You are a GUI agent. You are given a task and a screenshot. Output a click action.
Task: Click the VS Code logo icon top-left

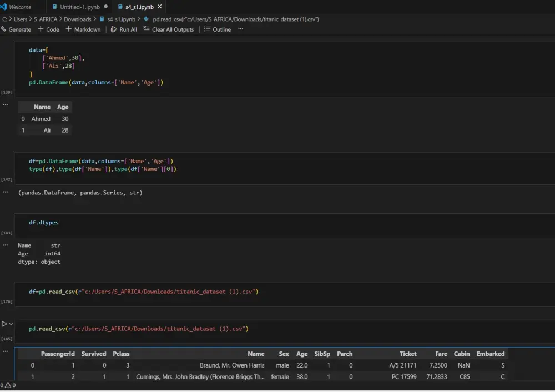click(3, 7)
